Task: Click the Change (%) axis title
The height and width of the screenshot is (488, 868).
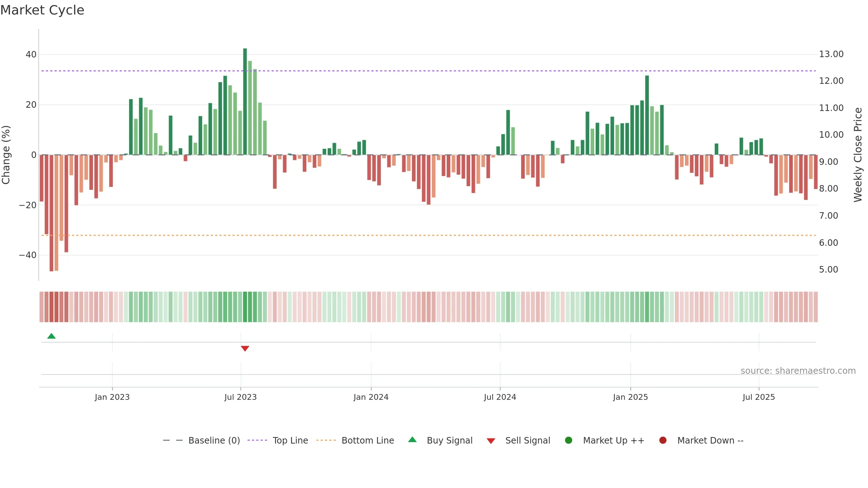Action: coord(6,155)
